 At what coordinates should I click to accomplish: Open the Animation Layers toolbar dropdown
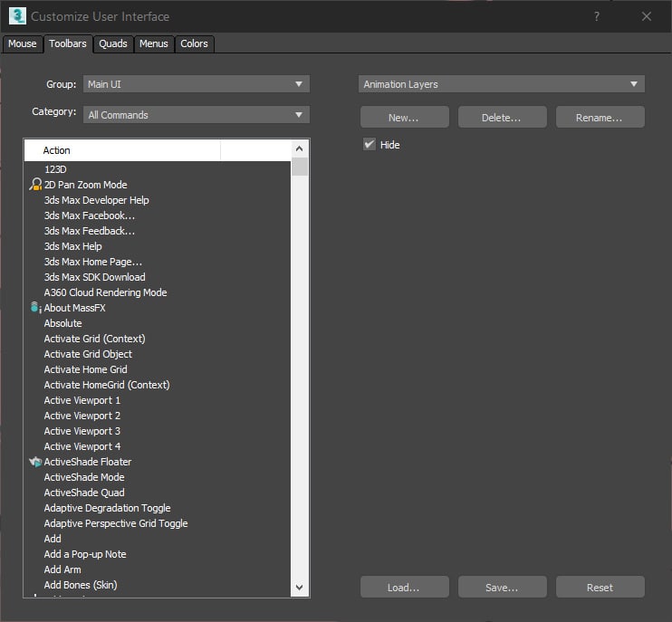click(x=502, y=84)
